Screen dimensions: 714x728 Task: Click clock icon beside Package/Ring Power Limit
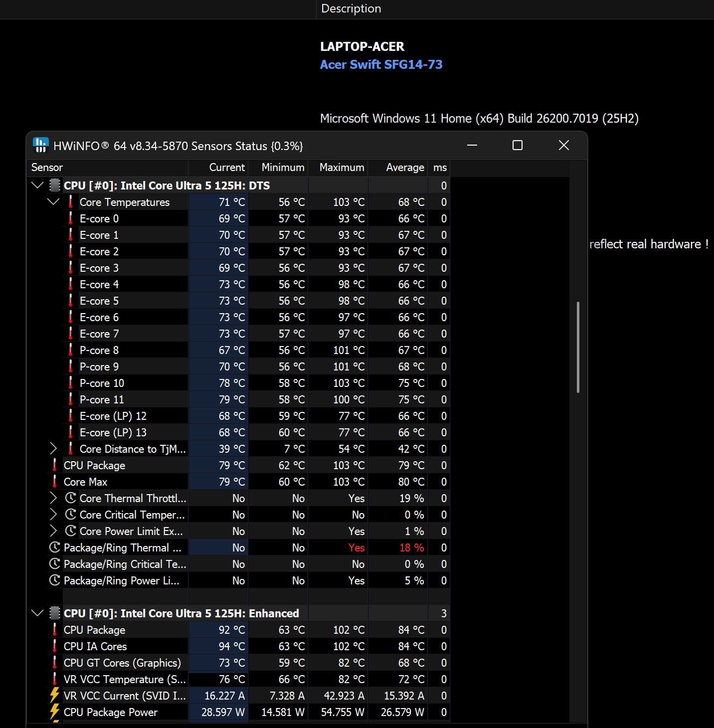tap(55, 580)
